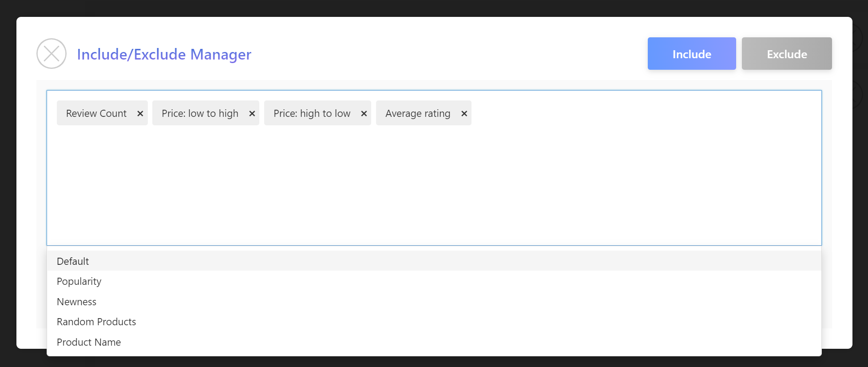This screenshot has height=367, width=868.
Task: Switch to Include mode
Action: click(691, 54)
